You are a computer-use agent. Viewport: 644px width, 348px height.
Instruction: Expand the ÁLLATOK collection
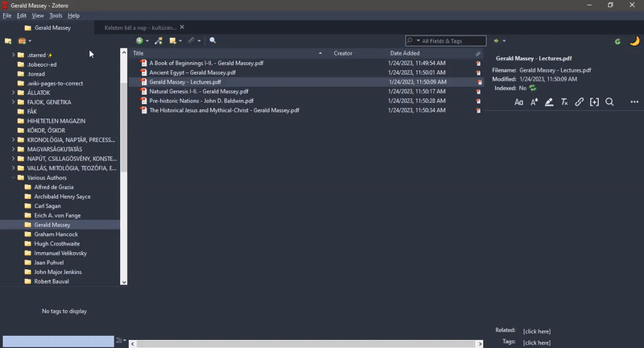pos(13,93)
